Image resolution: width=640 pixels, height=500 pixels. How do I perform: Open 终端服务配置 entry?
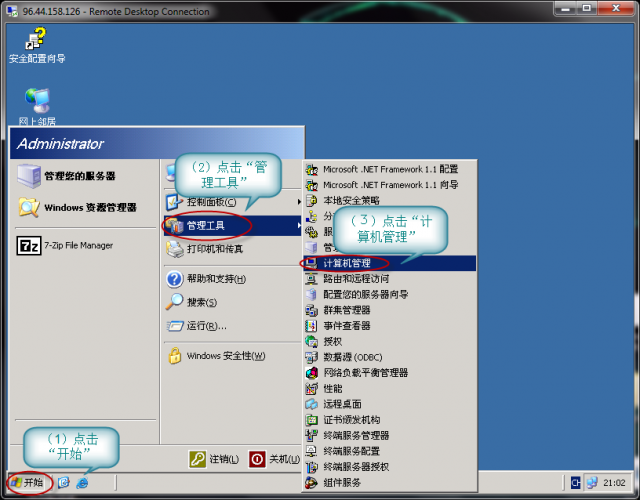point(390,451)
